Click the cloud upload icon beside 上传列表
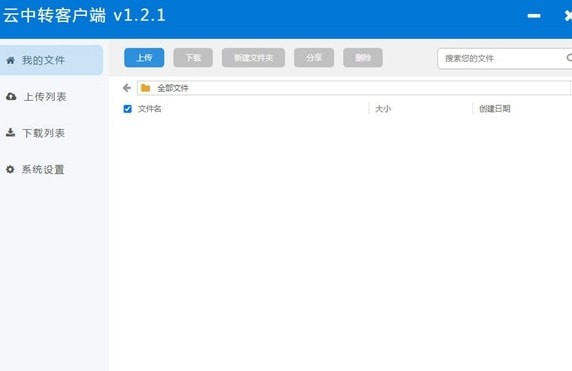Viewport: 572px width, 371px height. point(11,97)
